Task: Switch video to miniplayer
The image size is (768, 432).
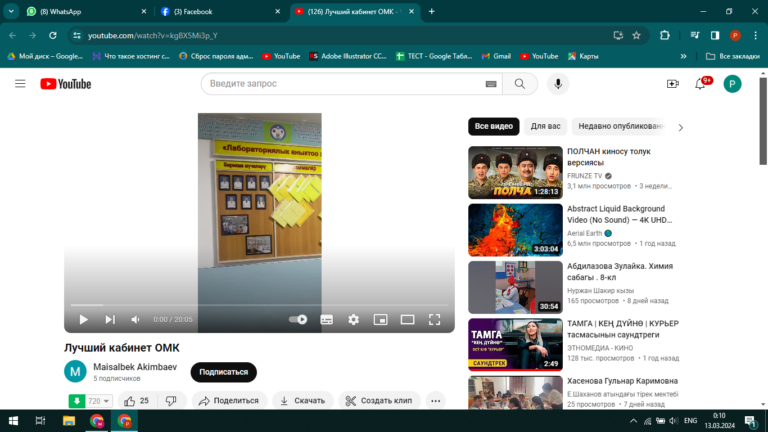Action: [x=380, y=319]
